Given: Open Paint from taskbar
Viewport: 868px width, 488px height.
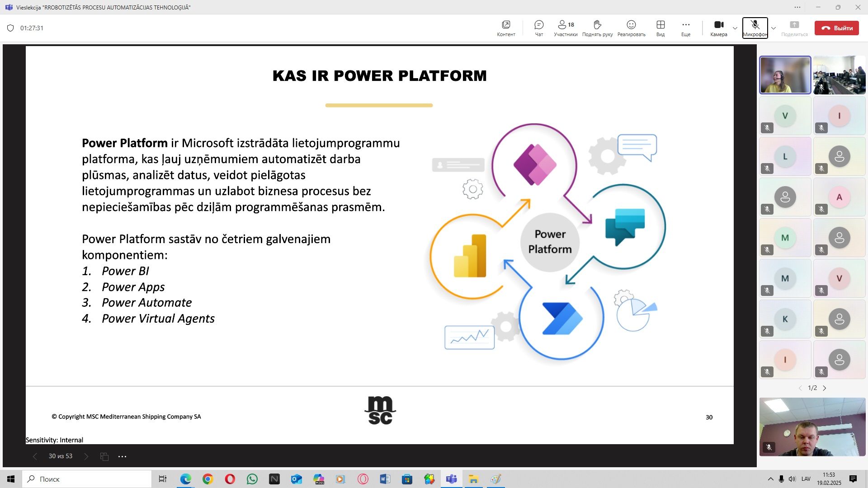Looking at the screenshot, I should [x=495, y=479].
